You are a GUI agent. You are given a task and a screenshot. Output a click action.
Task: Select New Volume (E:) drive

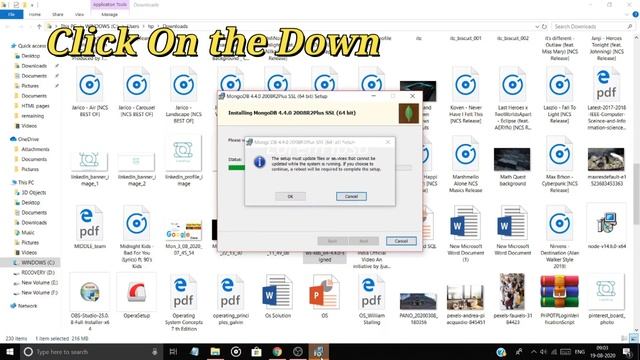(39, 282)
